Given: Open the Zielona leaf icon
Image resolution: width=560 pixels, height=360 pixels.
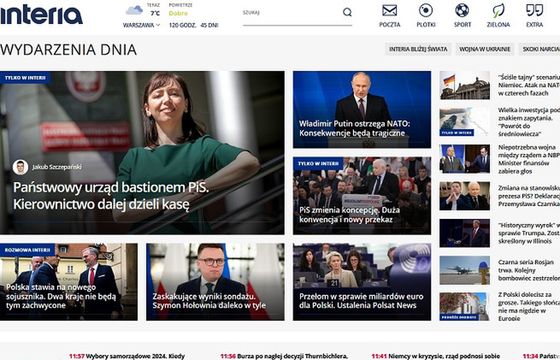Looking at the screenshot, I should point(498,11).
